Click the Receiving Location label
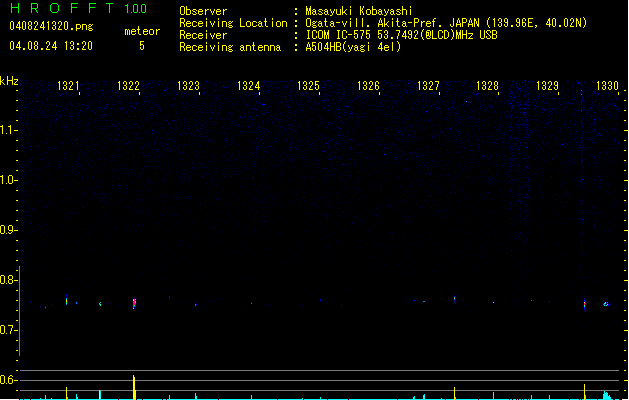629x400 pixels. click(x=233, y=23)
